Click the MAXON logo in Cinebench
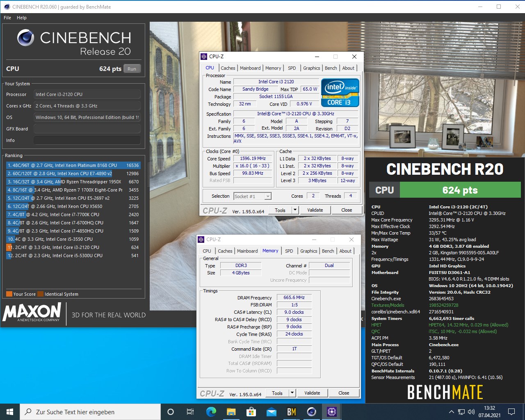This screenshot has height=420, width=525. coord(32,313)
